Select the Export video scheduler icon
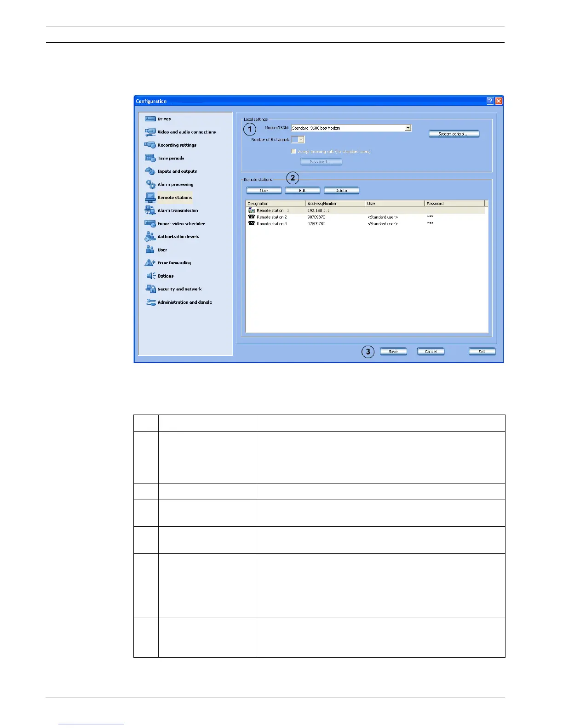563x728 pixels. [x=150, y=224]
